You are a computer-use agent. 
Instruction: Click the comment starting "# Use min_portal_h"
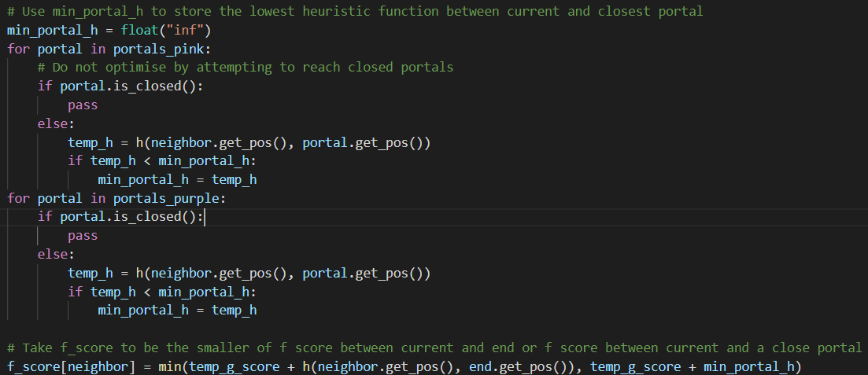tap(355, 12)
